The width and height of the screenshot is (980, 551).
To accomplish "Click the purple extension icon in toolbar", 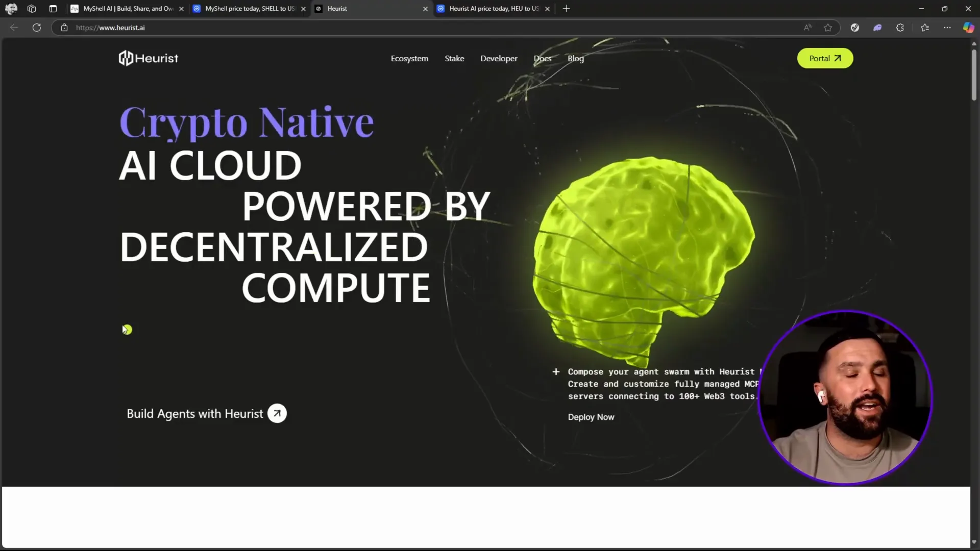I will (877, 28).
